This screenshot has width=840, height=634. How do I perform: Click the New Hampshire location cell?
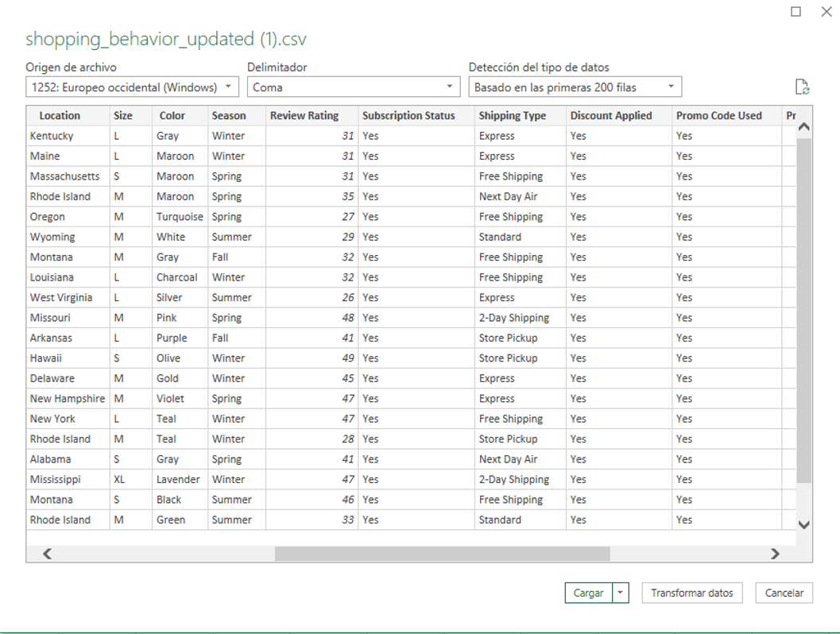(68, 399)
